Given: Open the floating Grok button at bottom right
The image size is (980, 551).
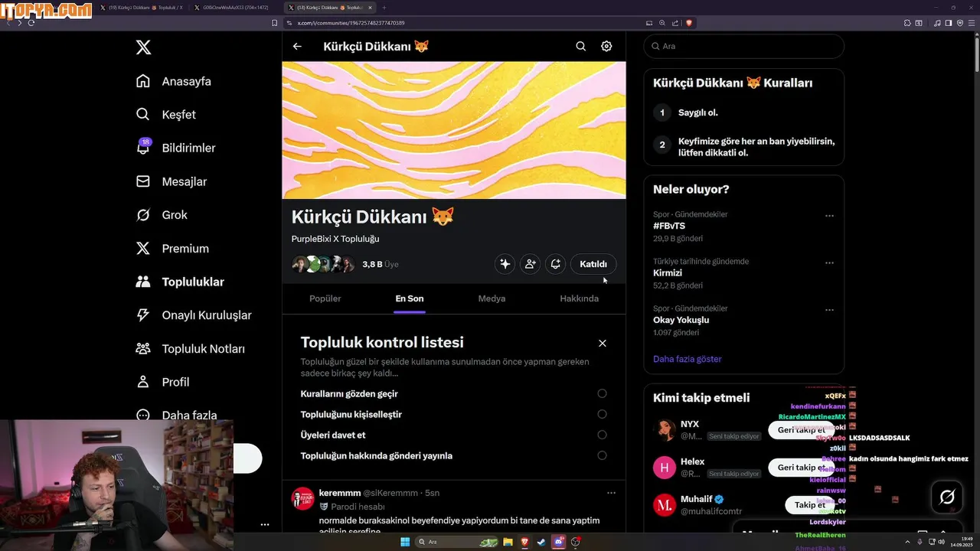Looking at the screenshot, I should coord(947,498).
